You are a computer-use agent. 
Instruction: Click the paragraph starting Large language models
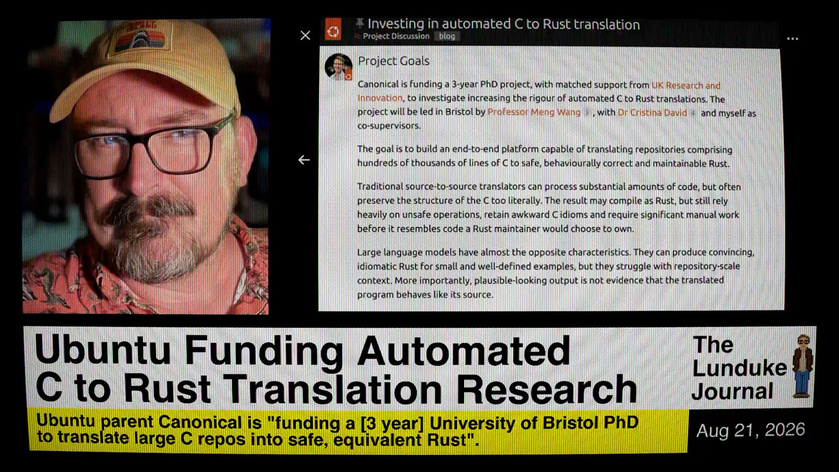pyautogui.click(x=555, y=273)
